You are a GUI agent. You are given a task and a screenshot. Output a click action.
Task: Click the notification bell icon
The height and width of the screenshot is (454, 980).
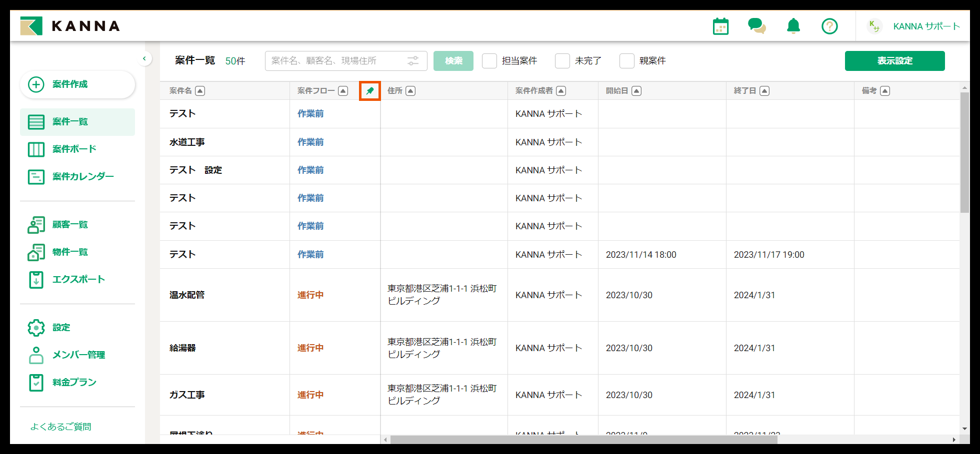[793, 26]
